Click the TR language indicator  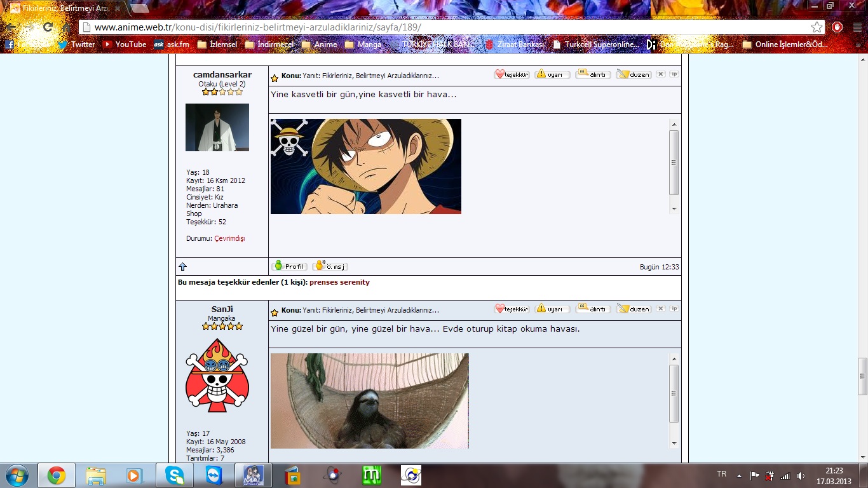(x=721, y=474)
